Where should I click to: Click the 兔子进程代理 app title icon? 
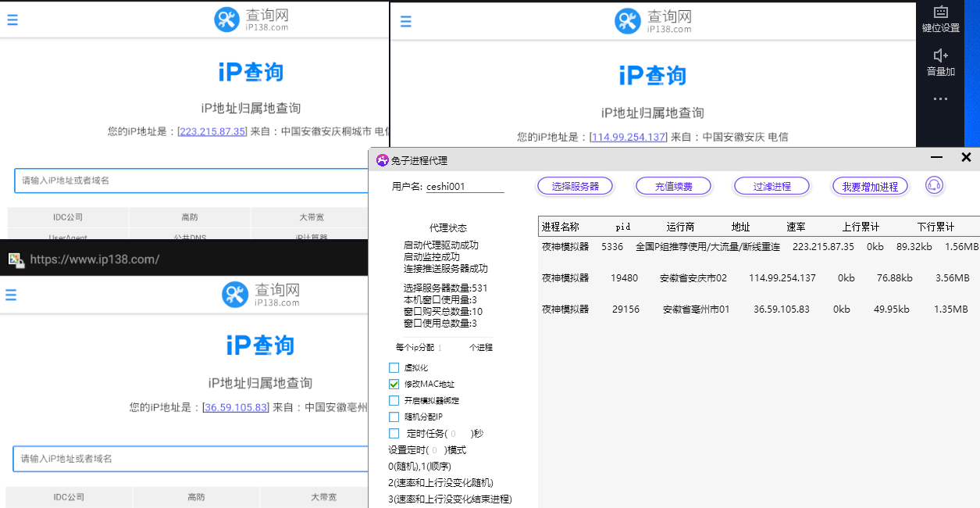click(x=382, y=160)
